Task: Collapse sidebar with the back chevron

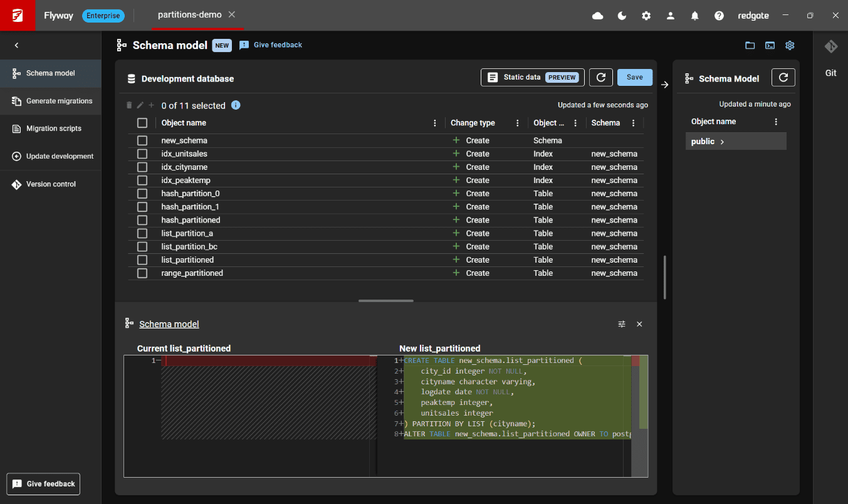Action: tap(16, 45)
